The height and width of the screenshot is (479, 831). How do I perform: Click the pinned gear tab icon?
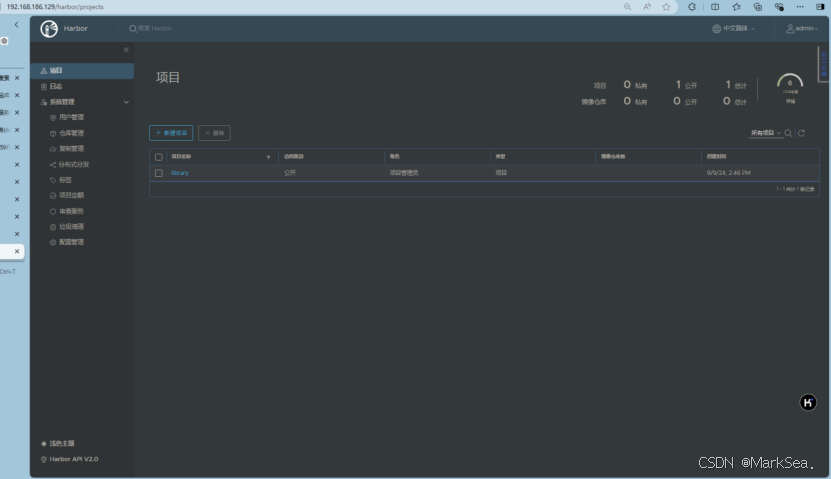pos(4,41)
